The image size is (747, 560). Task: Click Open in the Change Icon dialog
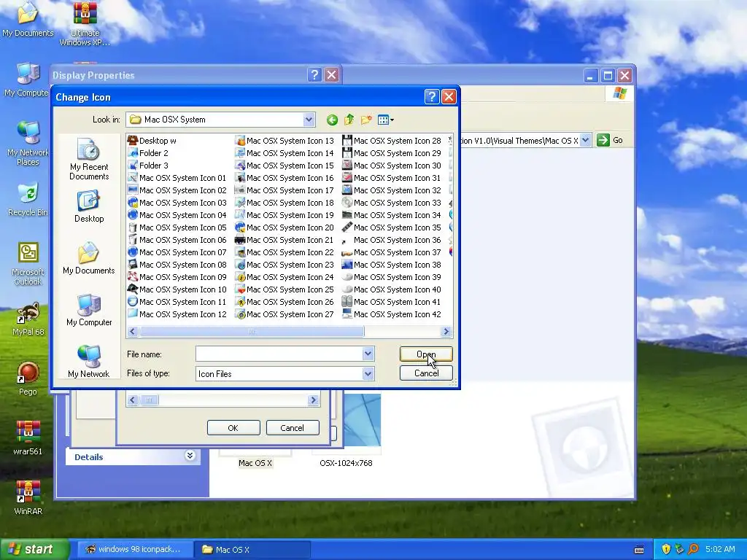426,354
